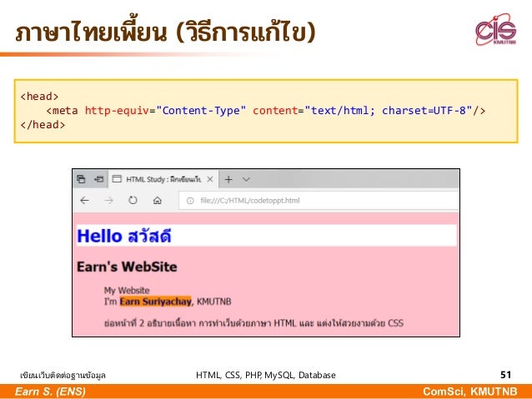Viewport: 532px width, 399px height.
Task: Close the HTML Study tab
Action: pos(210,179)
